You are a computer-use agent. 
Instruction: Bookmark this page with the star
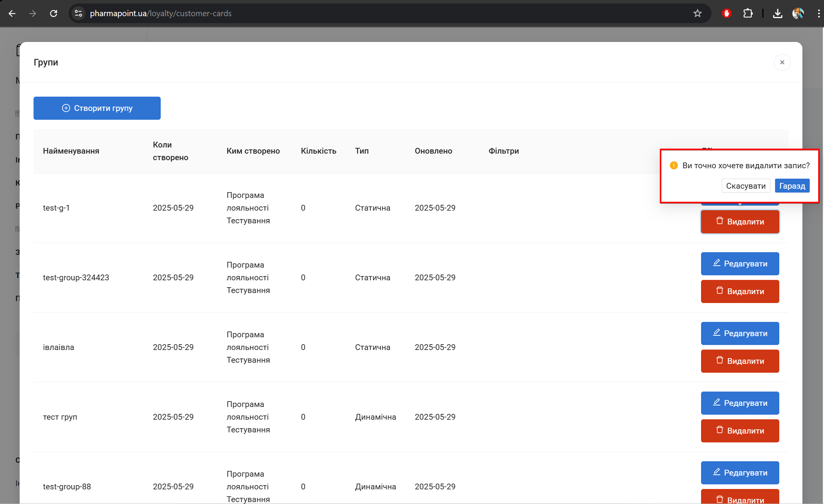pos(697,13)
